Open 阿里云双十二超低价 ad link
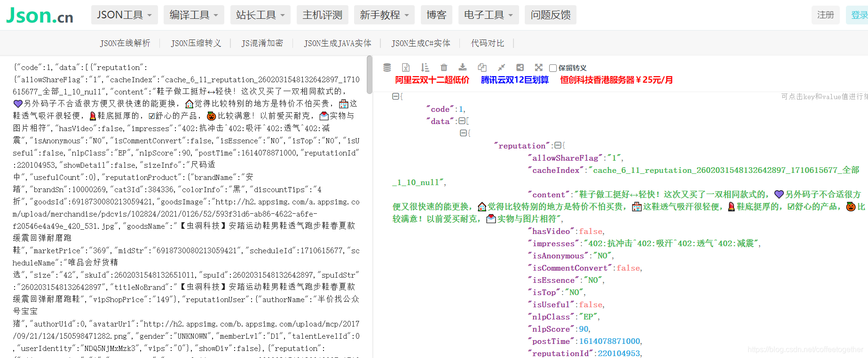Screen dimensions: 868x358 (432, 80)
